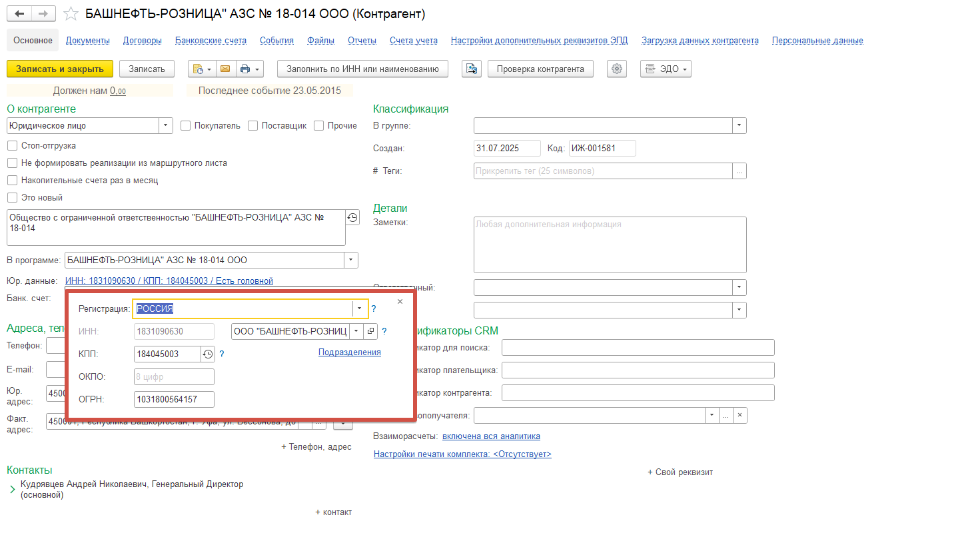
Task: Open Подразделения link in popup
Action: click(x=350, y=352)
